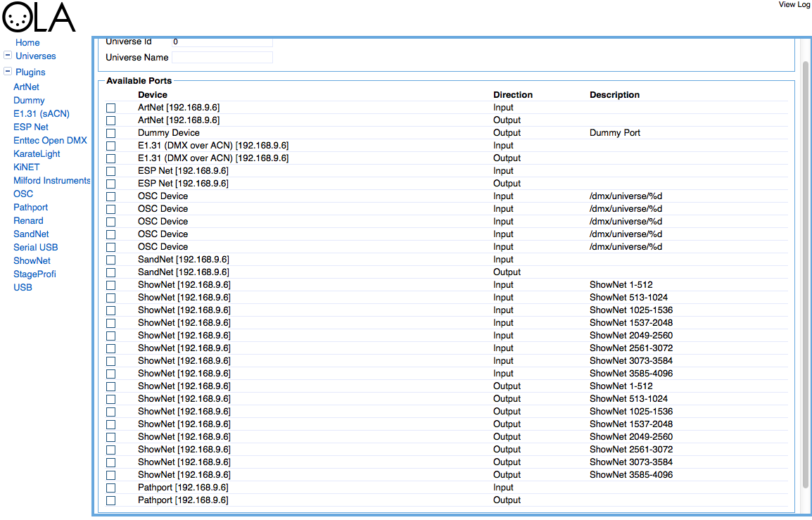This screenshot has height=520, width=812.
Task: Open the StageProfi plugin entry
Action: [x=34, y=274]
